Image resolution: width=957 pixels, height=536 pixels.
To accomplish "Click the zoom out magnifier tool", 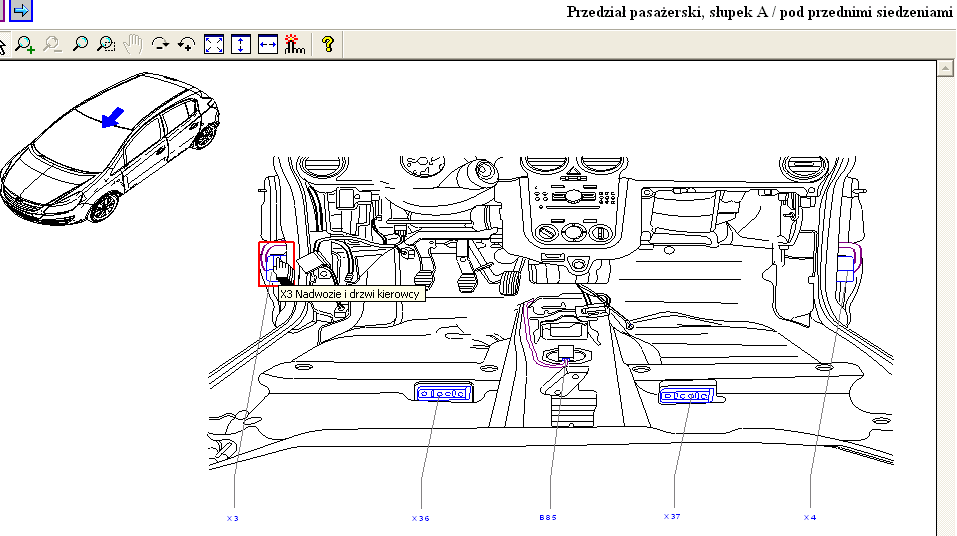I will [52, 44].
